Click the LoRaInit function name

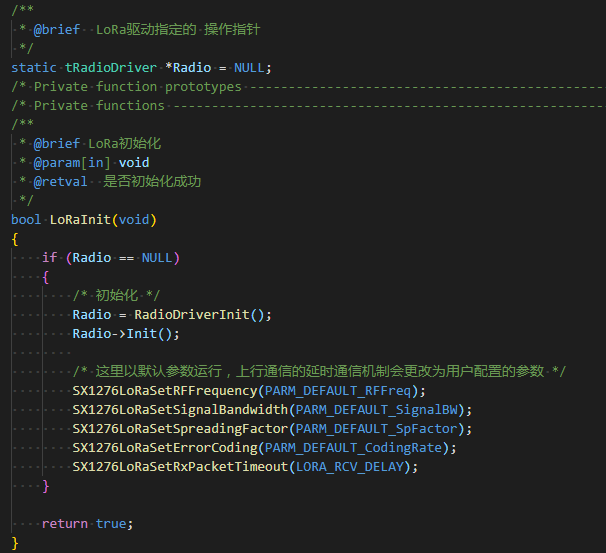tap(80, 219)
